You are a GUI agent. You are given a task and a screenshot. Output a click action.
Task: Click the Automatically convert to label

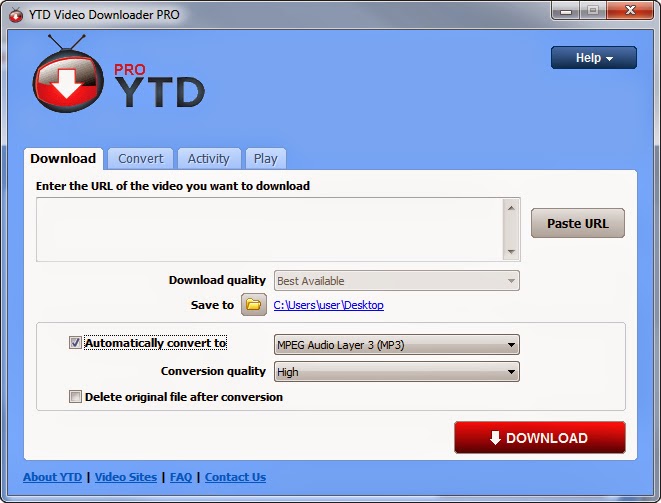(x=156, y=343)
